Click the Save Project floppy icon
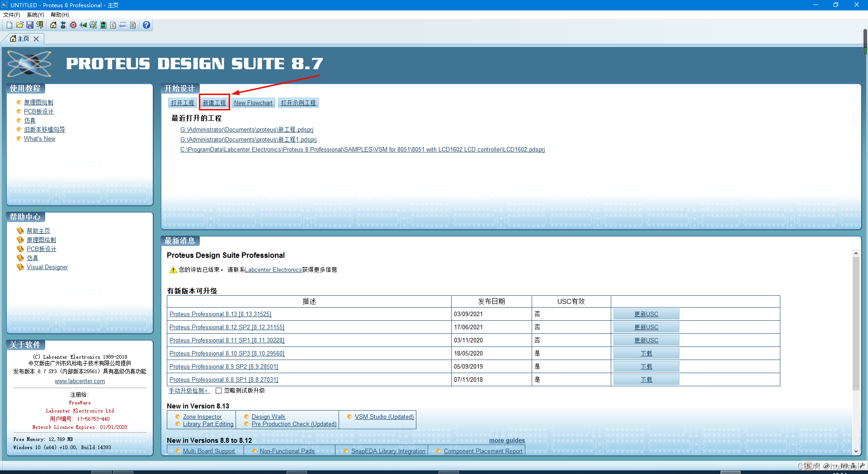Image resolution: width=868 pixels, height=474 pixels. coord(30,25)
